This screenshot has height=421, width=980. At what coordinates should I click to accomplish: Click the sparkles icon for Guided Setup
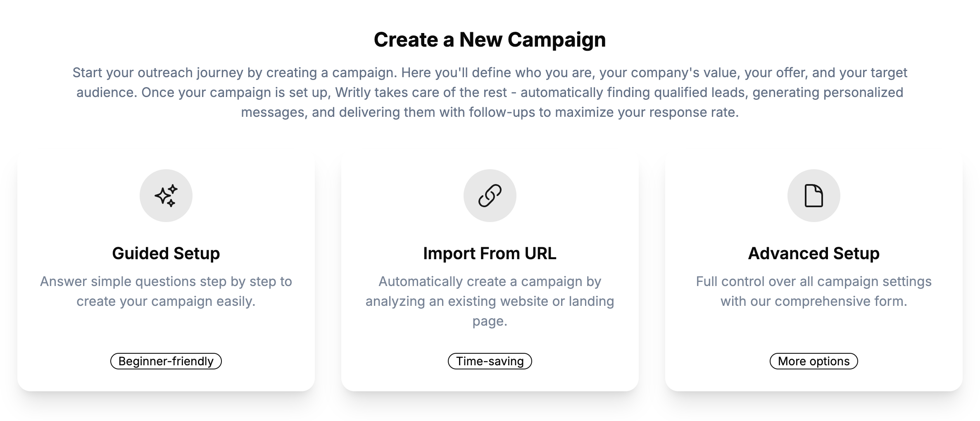pos(166,196)
